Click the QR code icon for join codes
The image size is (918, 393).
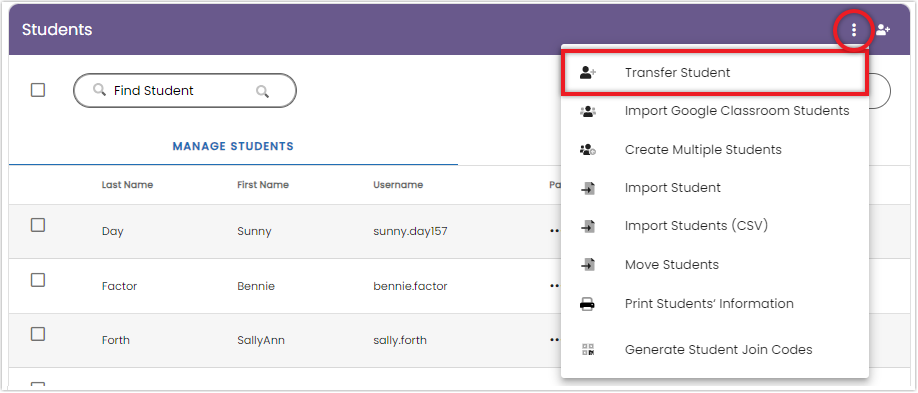pyautogui.click(x=588, y=350)
